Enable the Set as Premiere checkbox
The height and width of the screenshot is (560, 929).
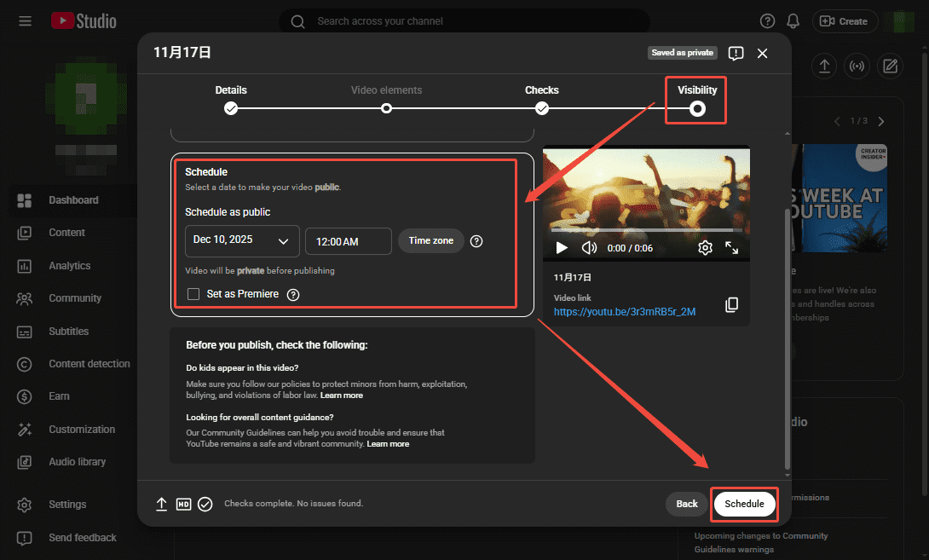pyautogui.click(x=192, y=294)
